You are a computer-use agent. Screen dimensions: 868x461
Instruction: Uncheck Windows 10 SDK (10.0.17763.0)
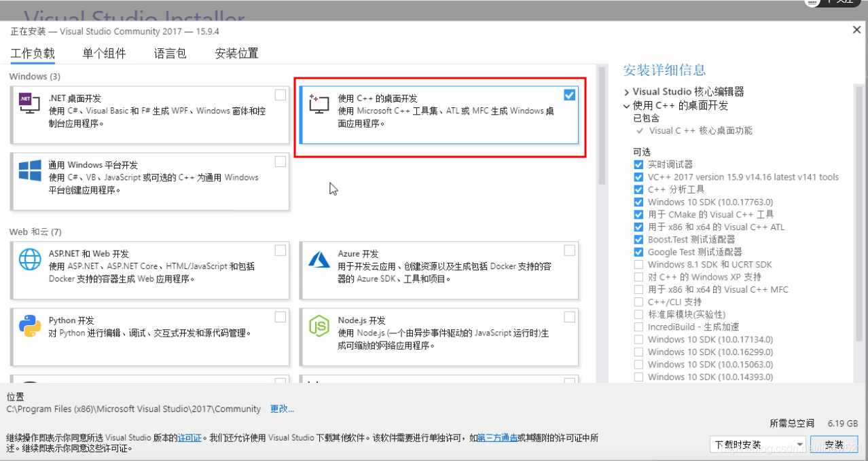[638, 202]
